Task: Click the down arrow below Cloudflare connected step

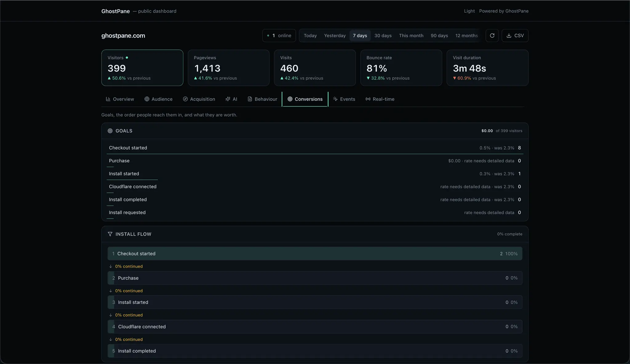Action: point(111,339)
